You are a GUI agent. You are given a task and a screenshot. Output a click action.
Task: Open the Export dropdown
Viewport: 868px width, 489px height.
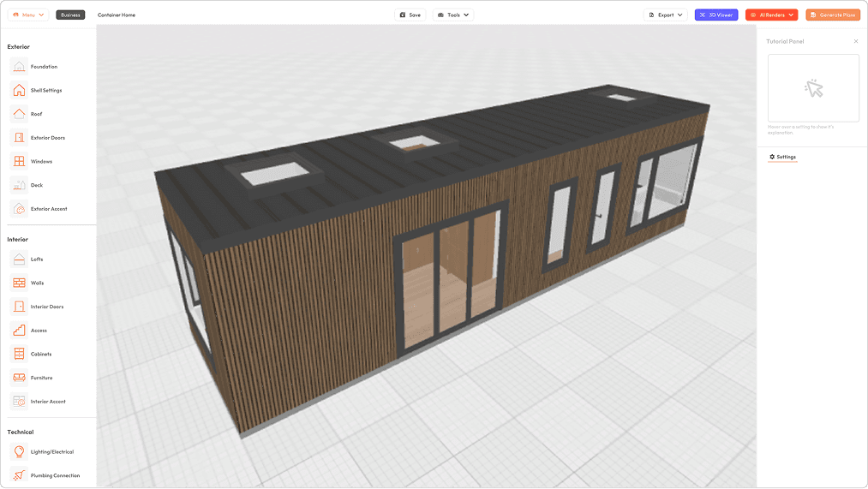click(x=666, y=15)
